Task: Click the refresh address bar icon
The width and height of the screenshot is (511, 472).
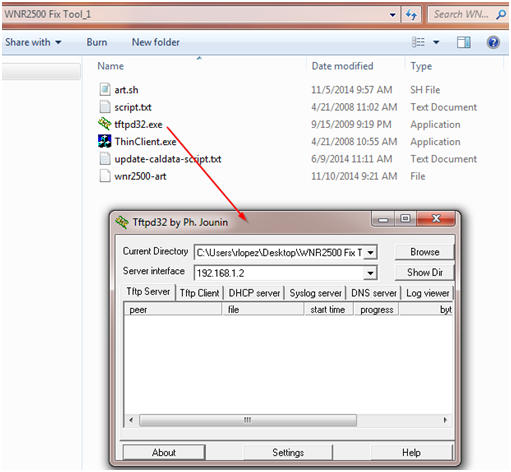Action: pos(411,14)
